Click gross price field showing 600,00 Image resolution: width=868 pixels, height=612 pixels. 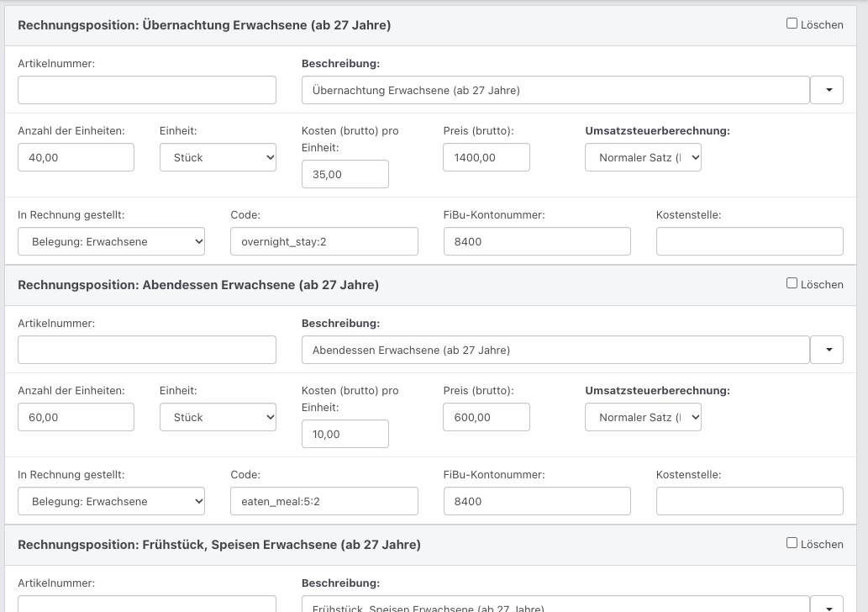click(487, 417)
